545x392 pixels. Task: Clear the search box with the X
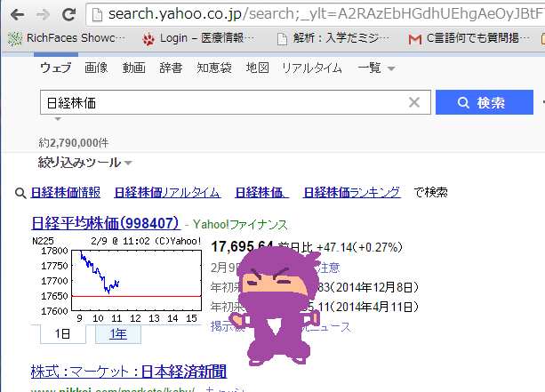point(414,102)
